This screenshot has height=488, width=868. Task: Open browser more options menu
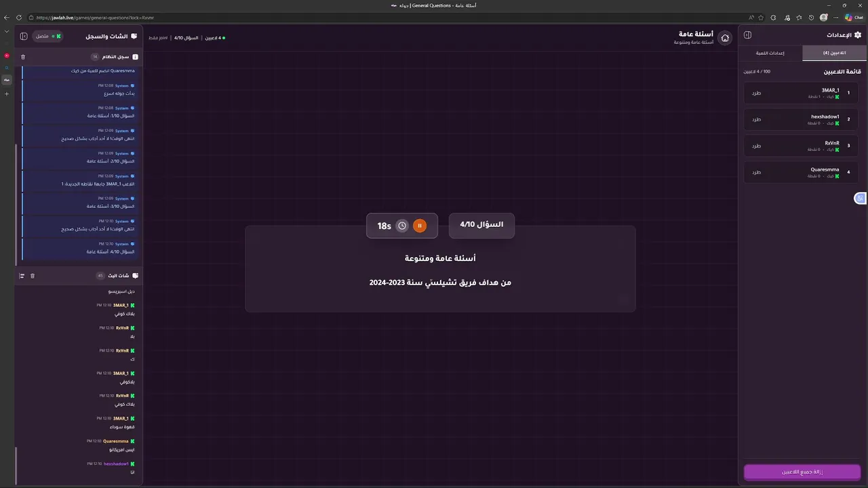click(x=837, y=18)
